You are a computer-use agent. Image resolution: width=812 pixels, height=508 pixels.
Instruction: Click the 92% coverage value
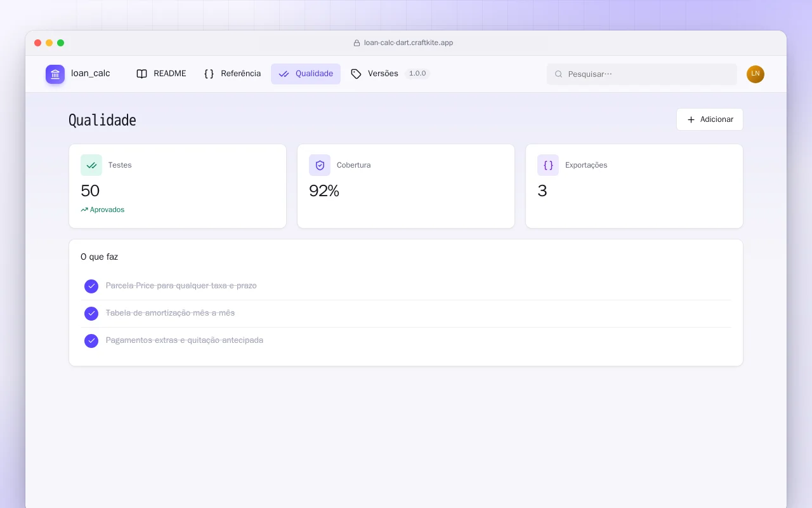pos(324,190)
